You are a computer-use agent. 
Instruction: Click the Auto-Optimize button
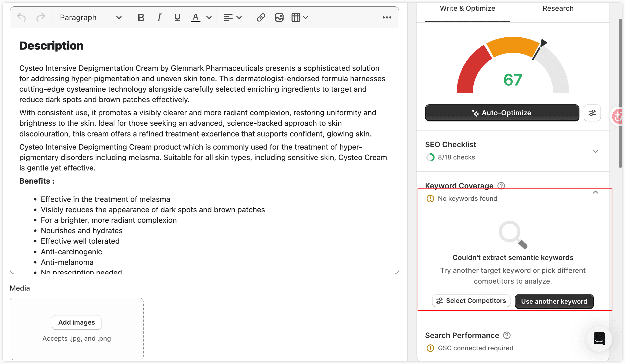pyautogui.click(x=502, y=113)
